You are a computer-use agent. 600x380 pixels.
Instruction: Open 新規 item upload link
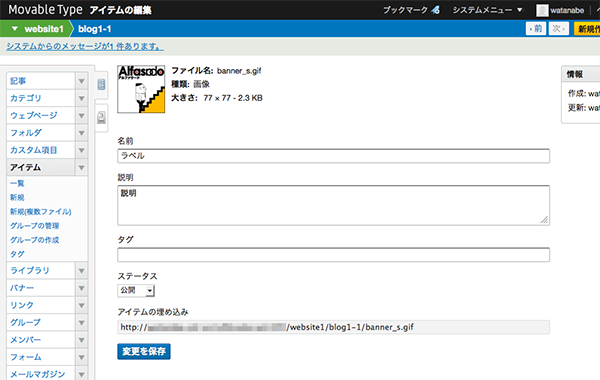coord(17,197)
